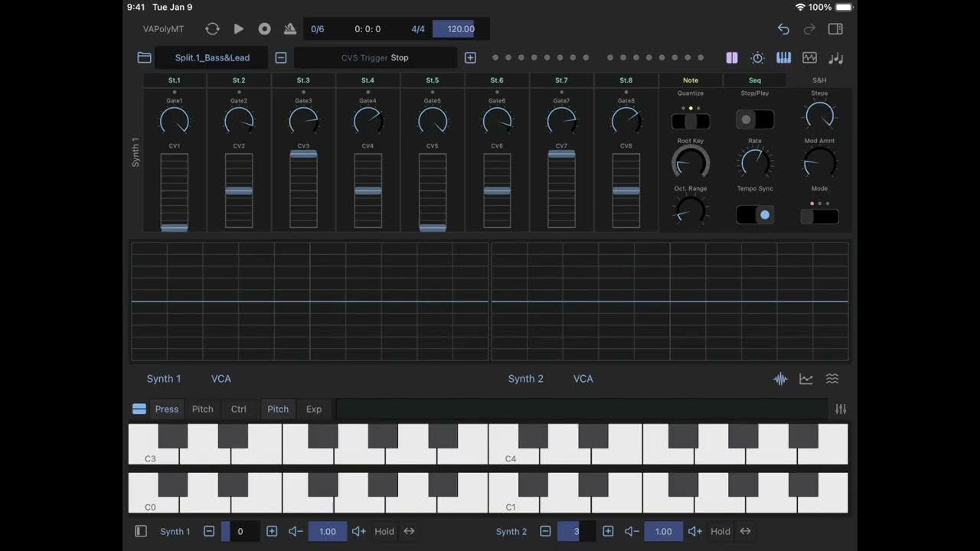Select the S&H tab

tap(819, 80)
